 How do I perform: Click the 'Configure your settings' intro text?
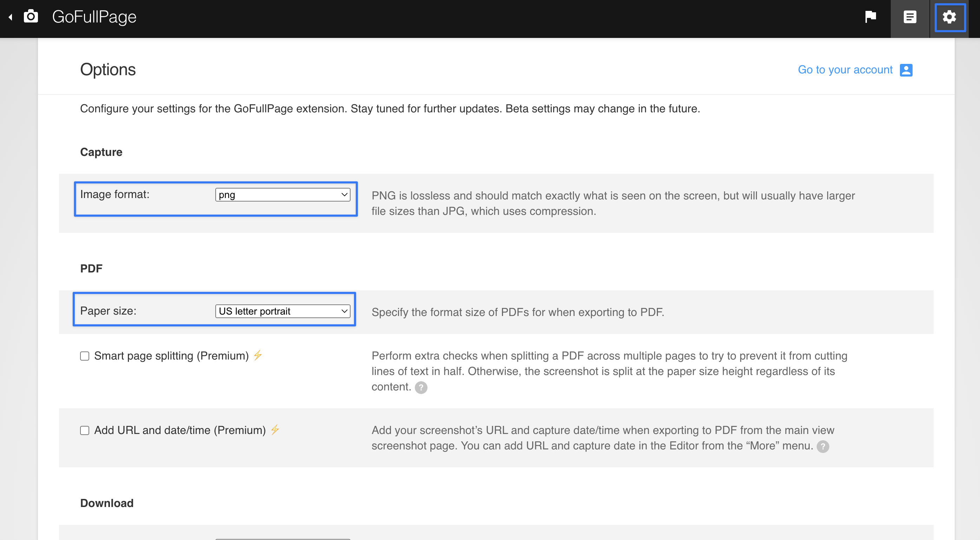point(390,109)
